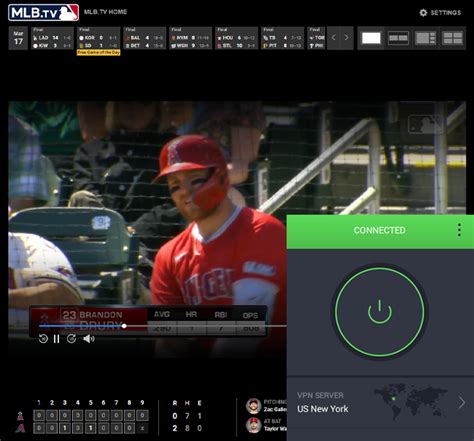Select the TB vs PIT game tile
The height and width of the screenshot is (441, 474).
[x=282, y=38]
